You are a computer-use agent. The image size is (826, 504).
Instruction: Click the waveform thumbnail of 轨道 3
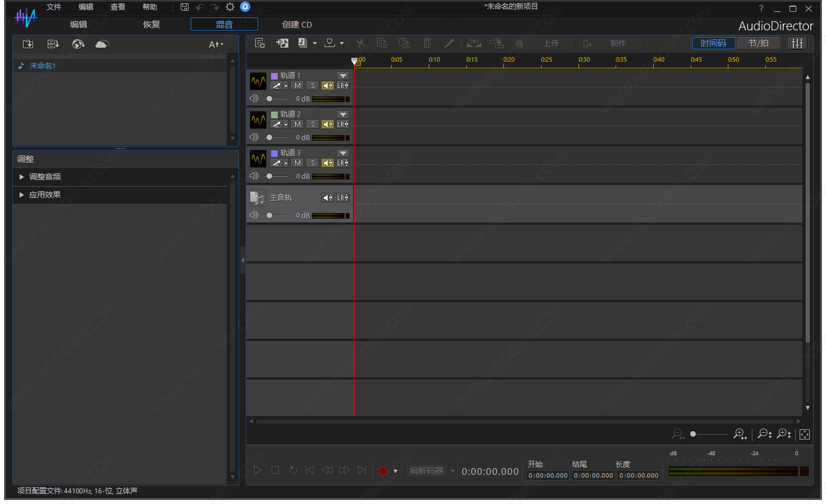pyautogui.click(x=258, y=159)
